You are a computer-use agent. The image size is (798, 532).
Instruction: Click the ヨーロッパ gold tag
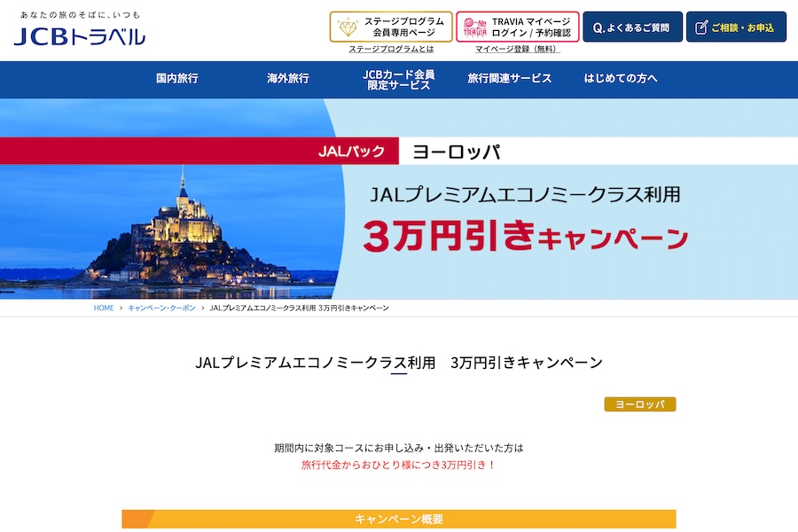click(x=639, y=404)
